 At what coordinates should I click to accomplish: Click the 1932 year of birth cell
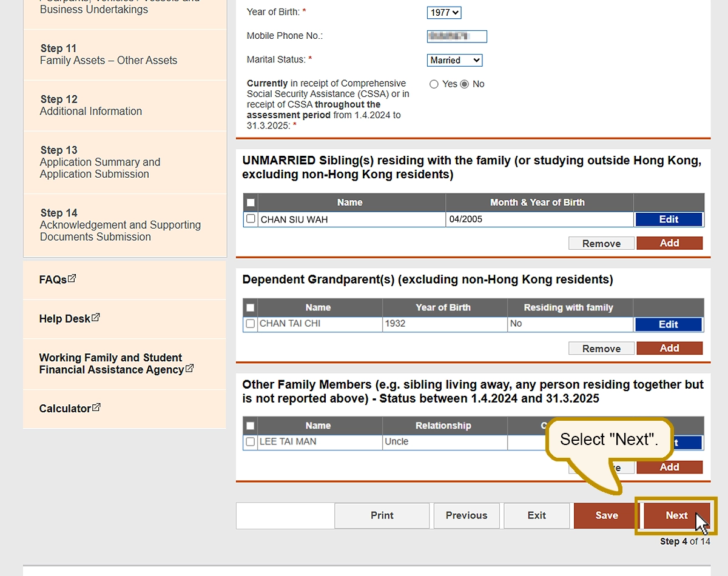[x=445, y=324]
